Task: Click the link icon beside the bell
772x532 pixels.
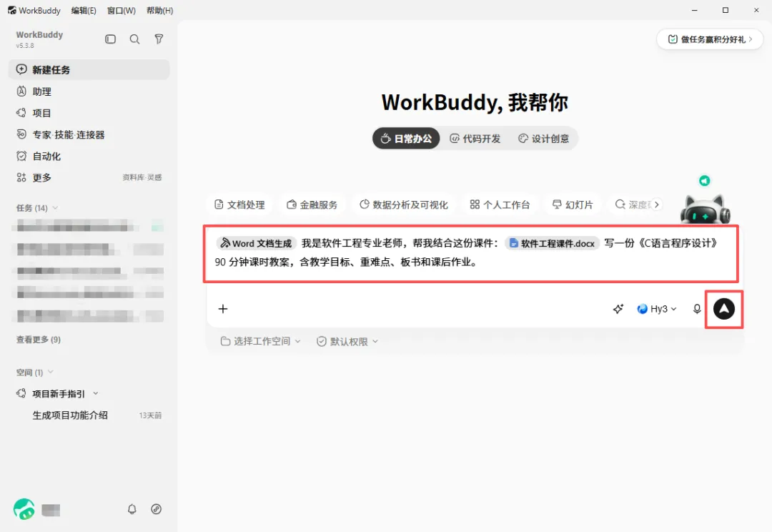Action: [156, 509]
